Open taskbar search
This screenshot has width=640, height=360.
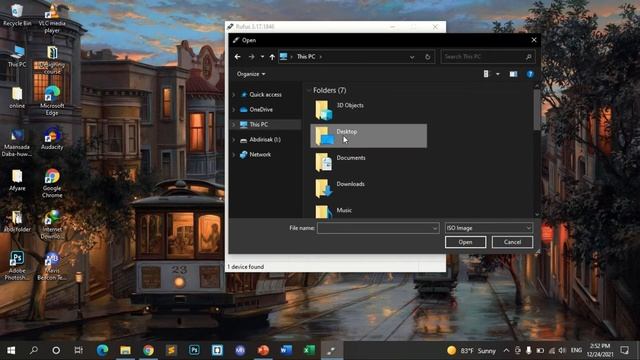click(x=34, y=350)
